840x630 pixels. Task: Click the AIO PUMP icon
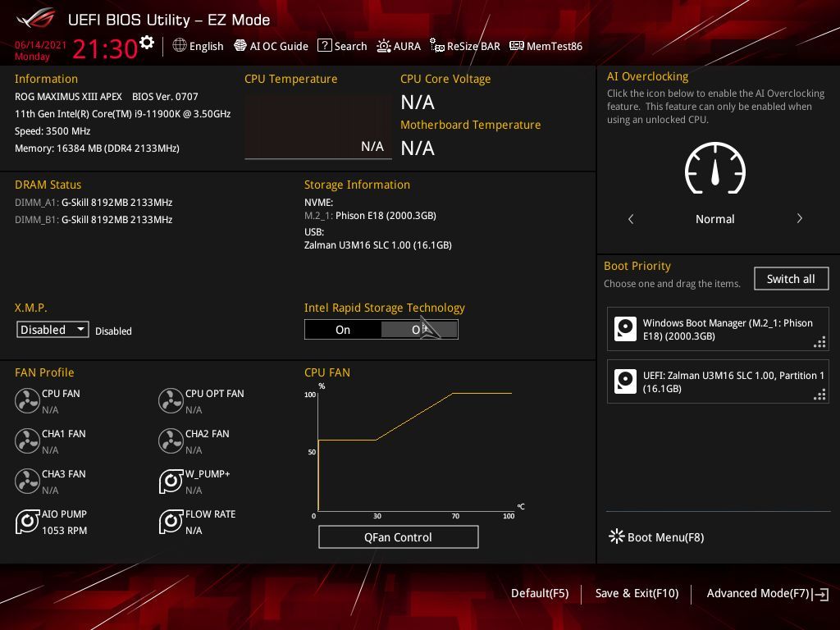(x=27, y=521)
